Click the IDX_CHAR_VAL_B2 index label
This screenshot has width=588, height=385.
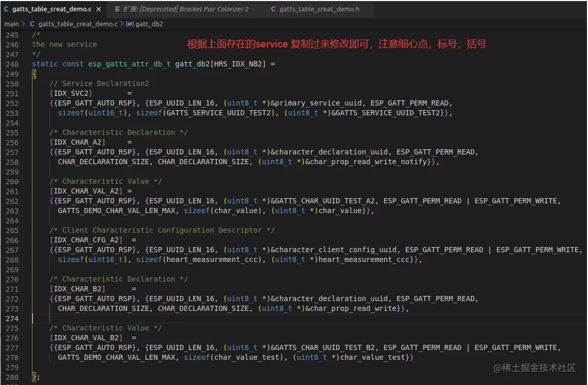87,338
